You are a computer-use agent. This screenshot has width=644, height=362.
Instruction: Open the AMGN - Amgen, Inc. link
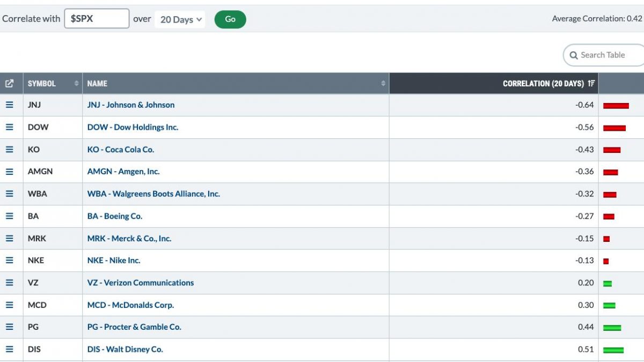tap(123, 172)
